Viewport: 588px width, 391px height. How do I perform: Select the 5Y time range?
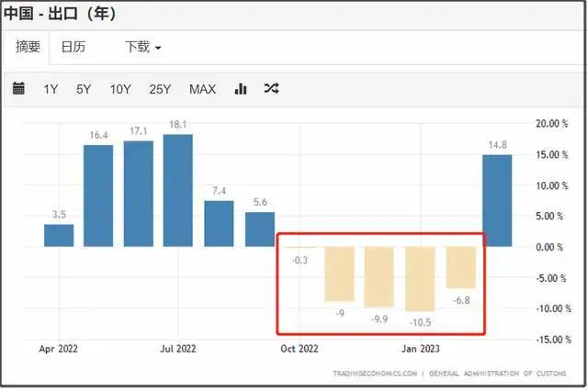[x=84, y=89]
